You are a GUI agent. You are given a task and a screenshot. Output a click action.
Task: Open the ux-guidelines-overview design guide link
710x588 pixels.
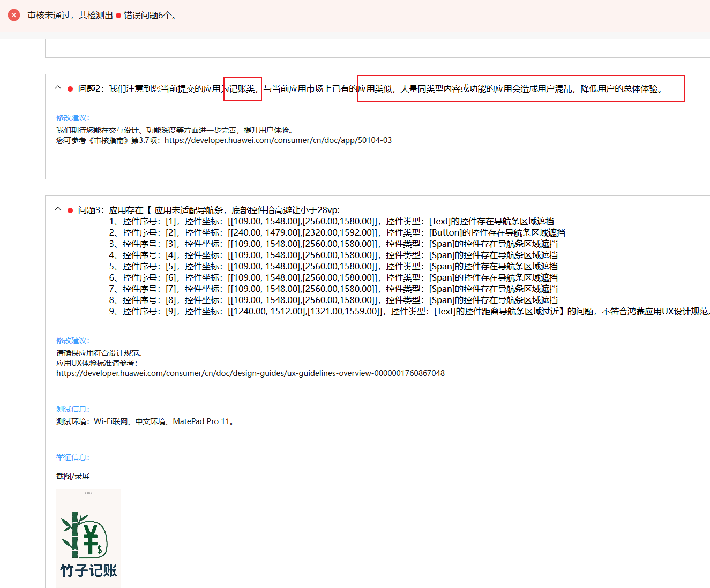tap(250, 373)
